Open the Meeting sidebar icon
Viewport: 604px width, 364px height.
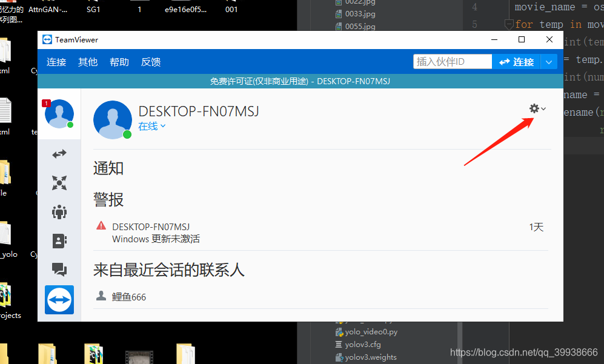tap(59, 212)
